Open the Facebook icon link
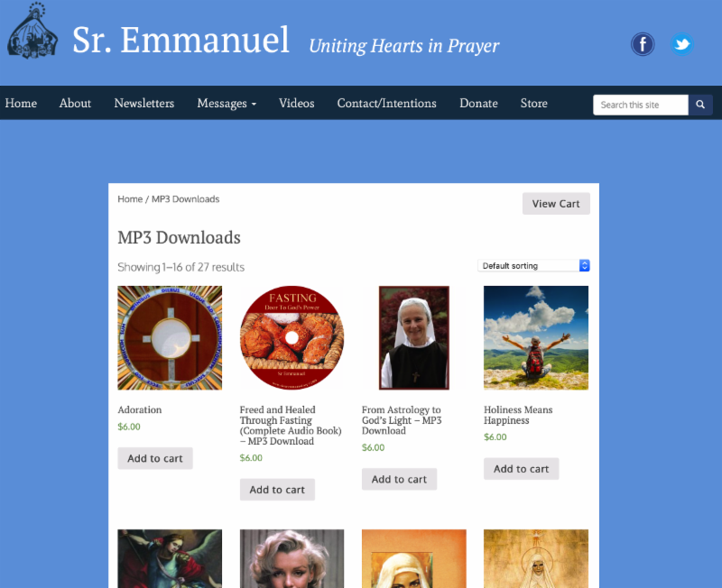Viewport: 722px width, 588px height. coord(643,44)
